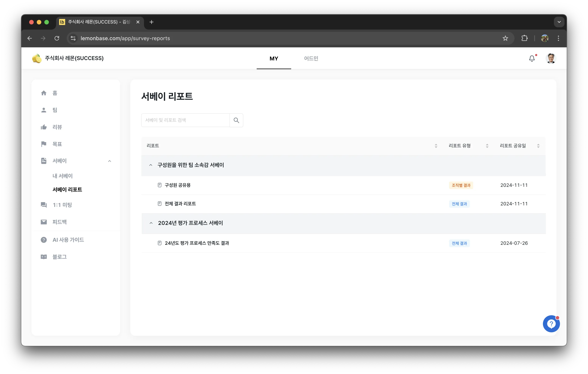The image size is (588, 374).
Task: Click the 피드백 envelope icon
Action: pyautogui.click(x=44, y=222)
